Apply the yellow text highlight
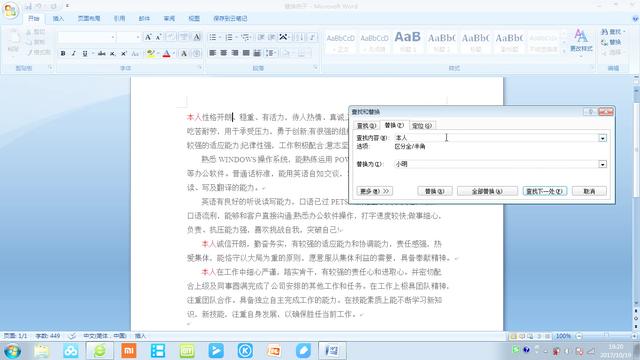This screenshot has height=360, width=640. (x=150, y=53)
